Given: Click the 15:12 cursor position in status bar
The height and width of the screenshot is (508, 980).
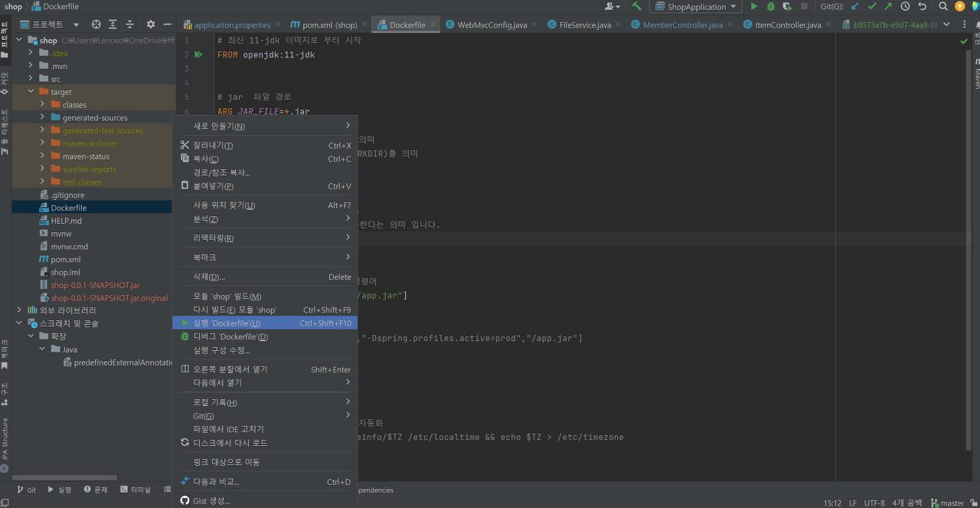Looking at the screenshot, I should point(832,503).
